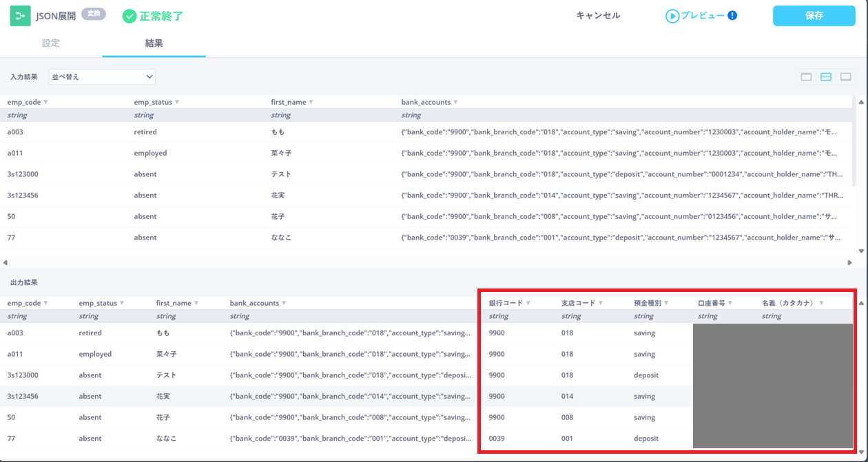Open the 並べ替え sort dropdown
The image size is (868, 462).
tap(102, 76)
